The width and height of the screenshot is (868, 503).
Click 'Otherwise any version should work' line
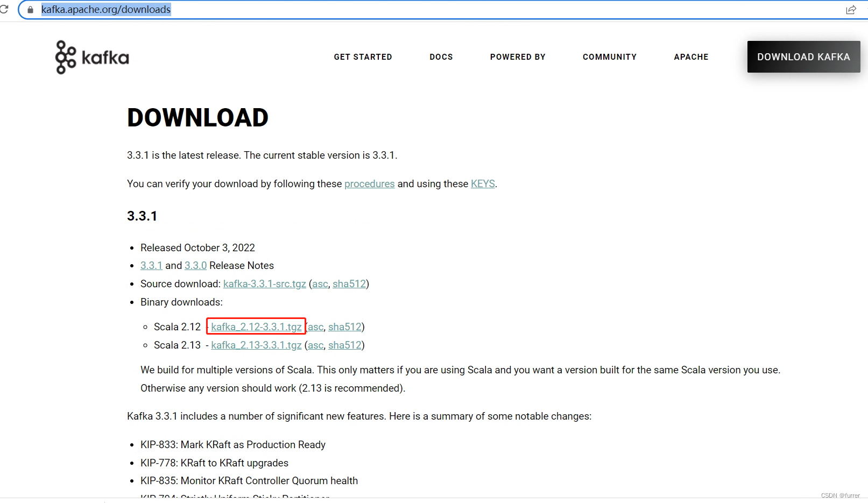273,388
